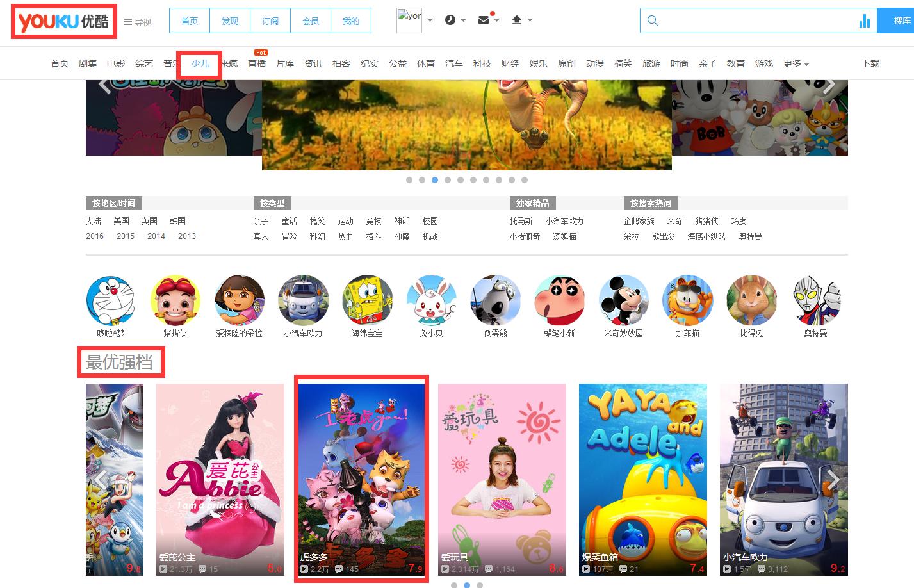Select the 加菲猫 character icon

[x=687, y=300]
